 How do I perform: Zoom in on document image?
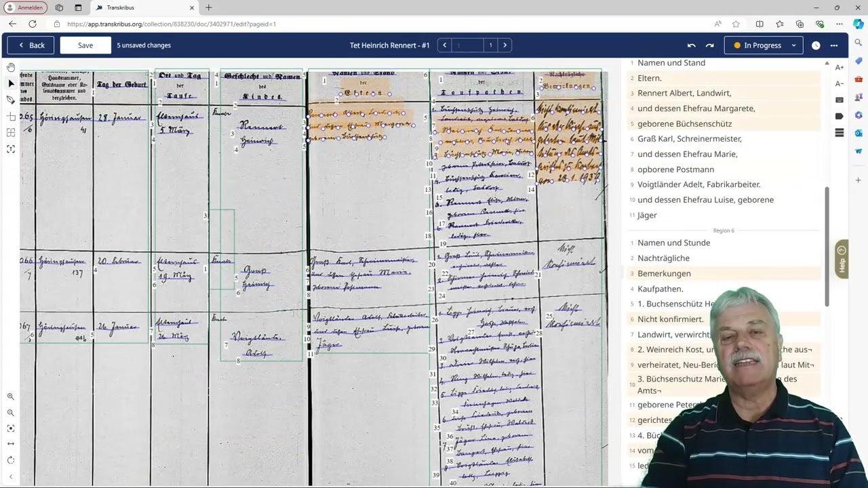click(x=11, y=396)
